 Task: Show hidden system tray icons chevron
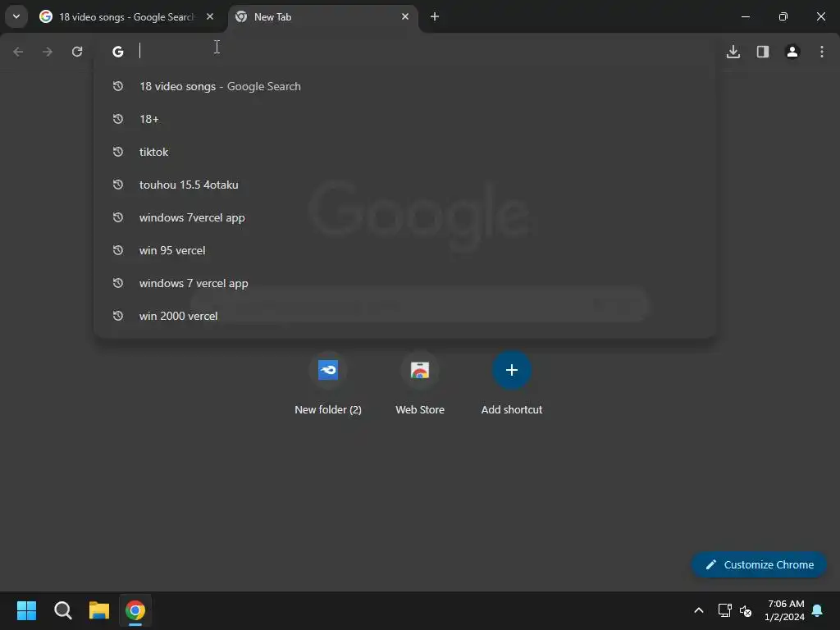[699, 610]
